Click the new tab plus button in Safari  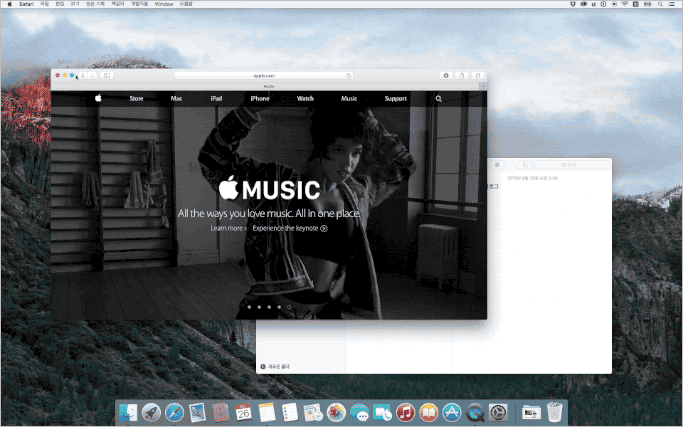(483, 86)
